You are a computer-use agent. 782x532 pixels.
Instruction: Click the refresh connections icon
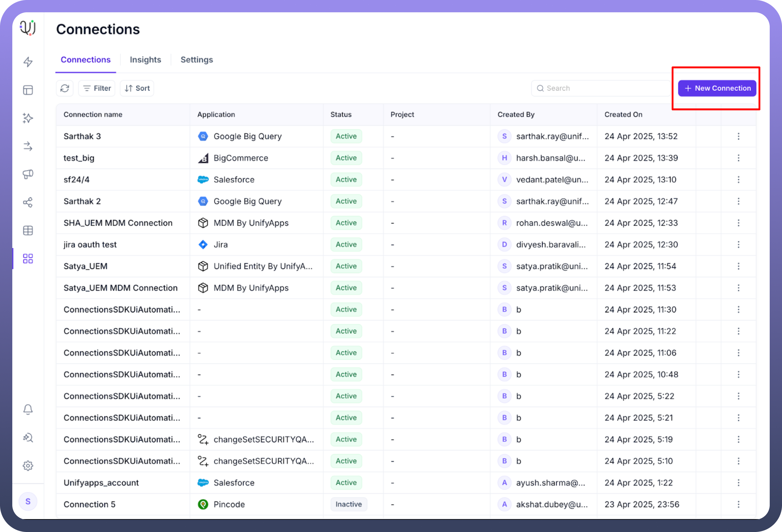[65, 88]
